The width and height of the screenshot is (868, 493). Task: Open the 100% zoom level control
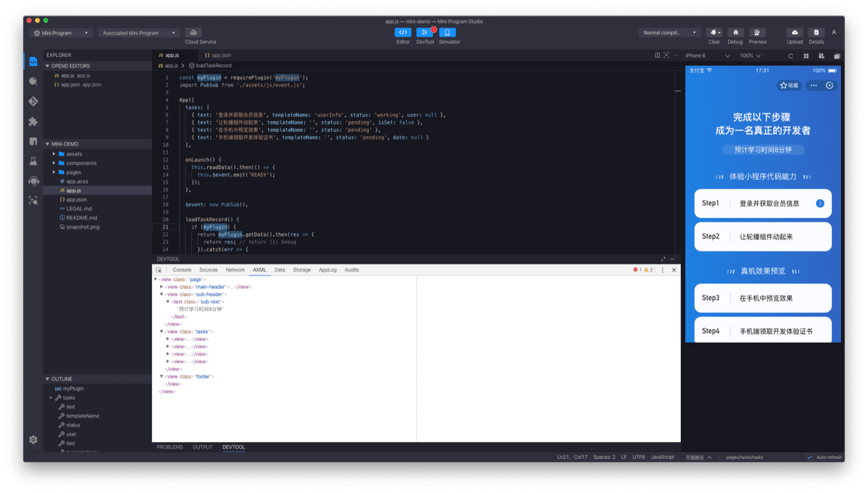click(x=749, y=55)
